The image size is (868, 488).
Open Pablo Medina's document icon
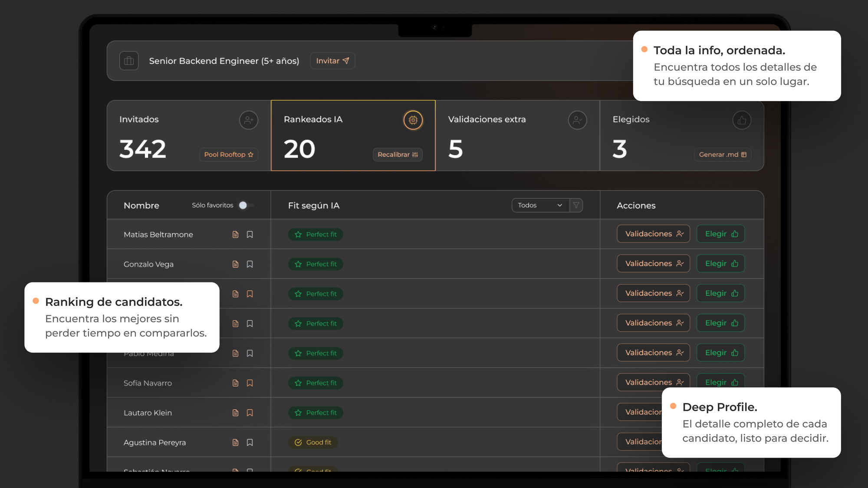235,354
